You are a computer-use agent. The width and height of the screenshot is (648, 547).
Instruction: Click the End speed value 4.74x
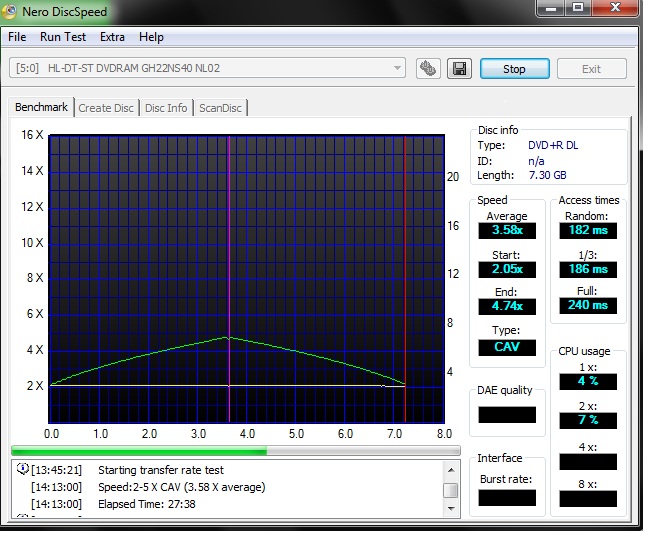[507, 307]
